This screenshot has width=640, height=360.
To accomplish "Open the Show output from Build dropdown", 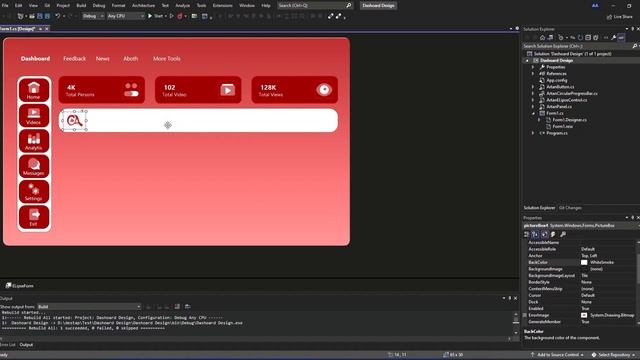I will point(89,307).
